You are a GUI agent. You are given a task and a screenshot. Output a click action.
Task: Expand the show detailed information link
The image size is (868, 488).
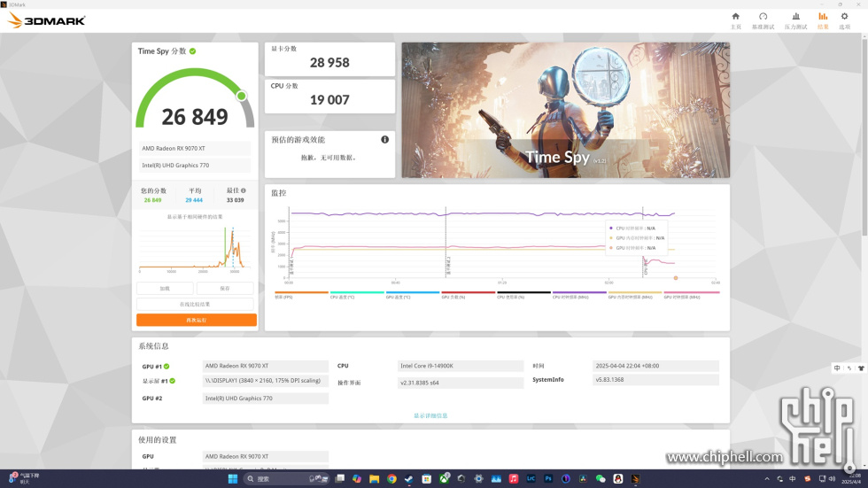[x=430, y=415]
